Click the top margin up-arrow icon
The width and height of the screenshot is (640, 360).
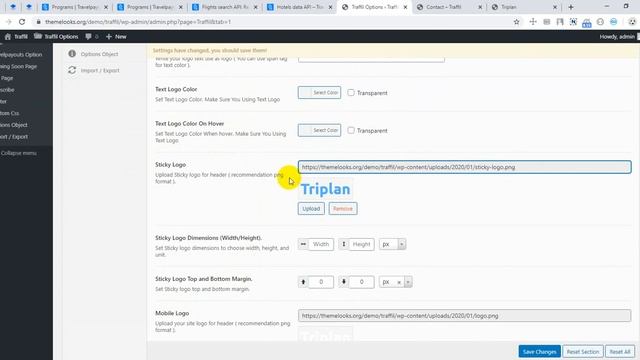(x=303, y=282)
